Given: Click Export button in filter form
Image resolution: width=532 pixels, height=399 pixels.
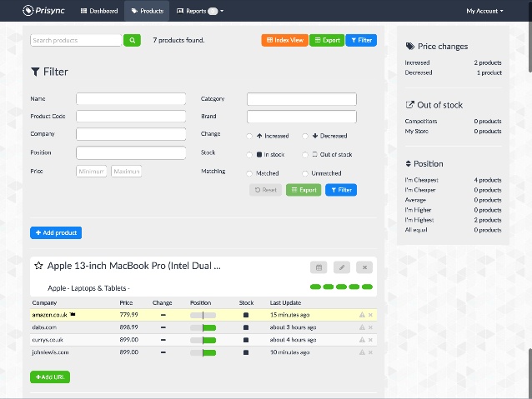Looking at the screenshot, I should 304,190.
